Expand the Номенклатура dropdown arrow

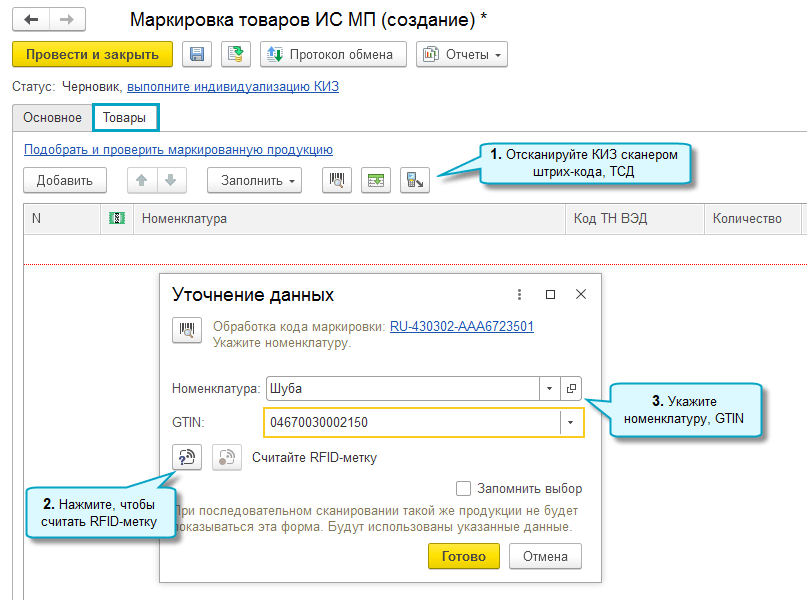pyautogui.click(x=550, y=389)
